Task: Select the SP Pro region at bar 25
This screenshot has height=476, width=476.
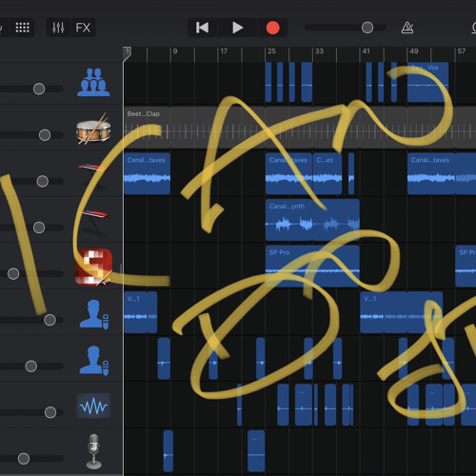Action: click(312, 266)
